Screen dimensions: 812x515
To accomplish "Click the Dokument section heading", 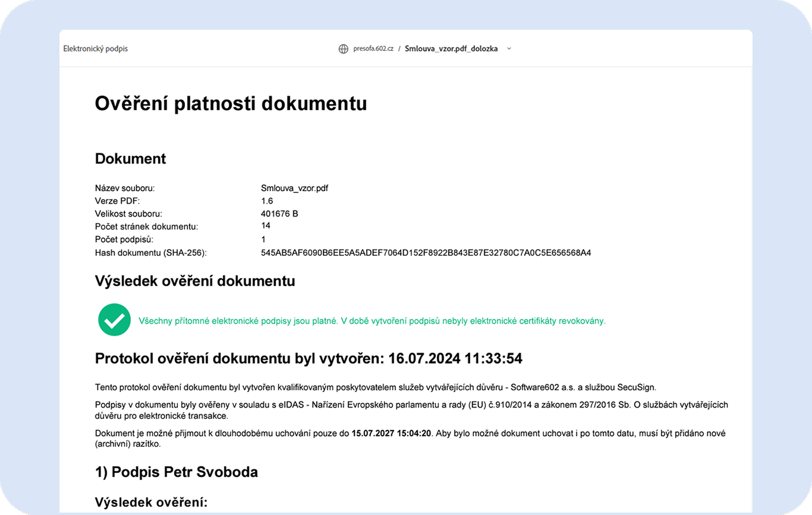I will [x=130, y=158].
